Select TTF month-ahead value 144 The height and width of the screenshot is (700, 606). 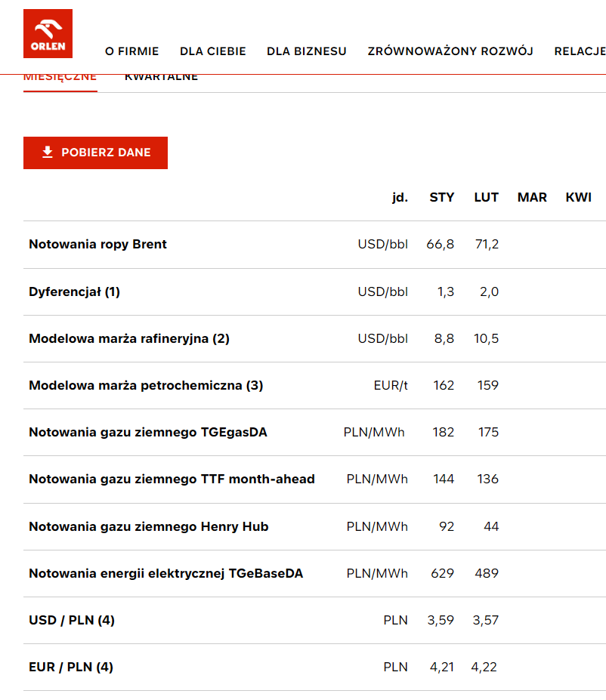[444, 479]
